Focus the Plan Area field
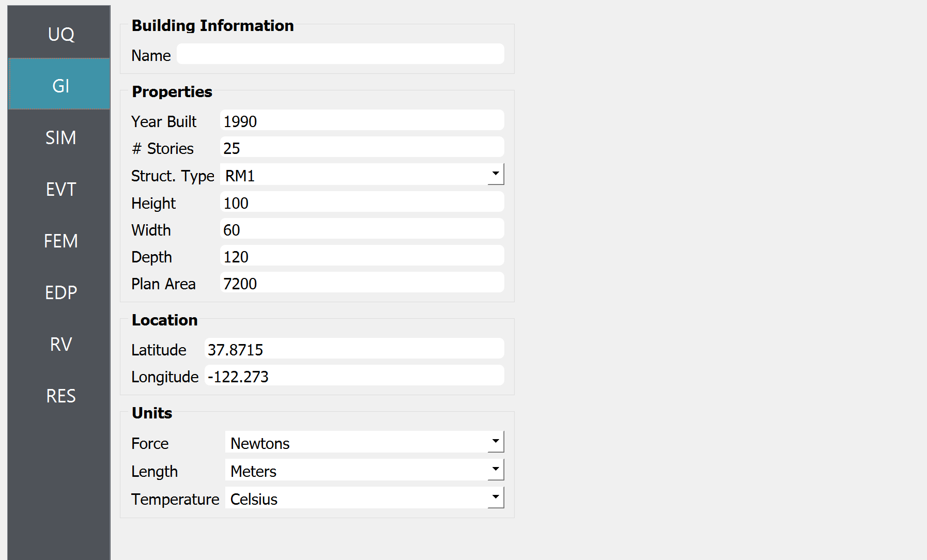Screen dimensions: 927x560 (x=362, y=283)
